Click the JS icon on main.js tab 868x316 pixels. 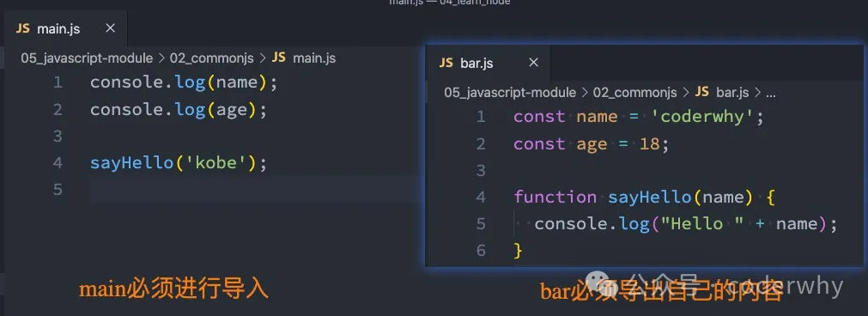coord(22,29)
